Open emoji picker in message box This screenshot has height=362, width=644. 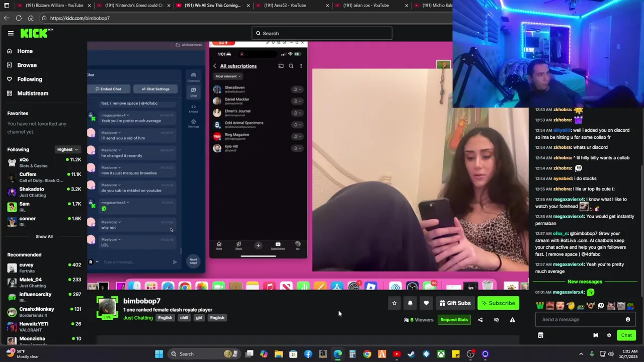[627, 319]
